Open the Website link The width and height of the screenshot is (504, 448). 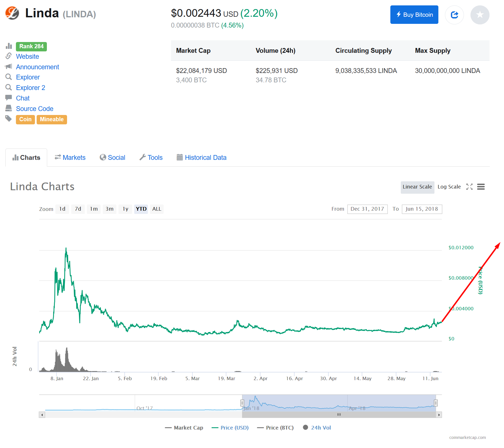pyautogui.click(x=28, y=56)
